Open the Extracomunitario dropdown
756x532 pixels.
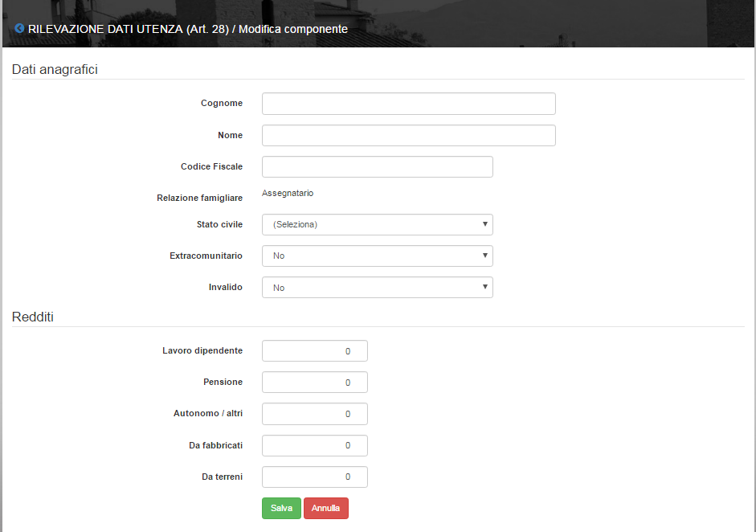click(377, 256)
